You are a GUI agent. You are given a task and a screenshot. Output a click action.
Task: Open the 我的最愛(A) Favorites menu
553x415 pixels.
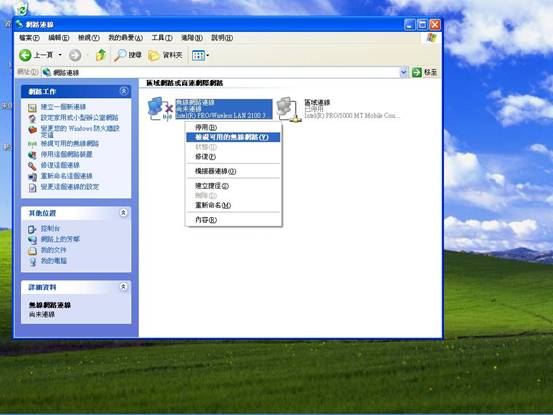(125, 38)
